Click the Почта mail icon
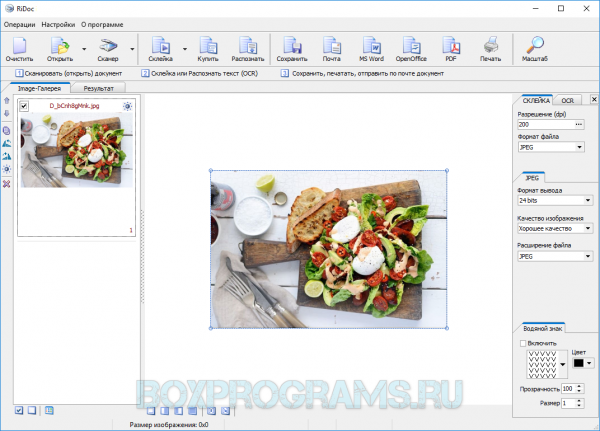The height and width of the screenshot is (431, 600). (331, 46)
